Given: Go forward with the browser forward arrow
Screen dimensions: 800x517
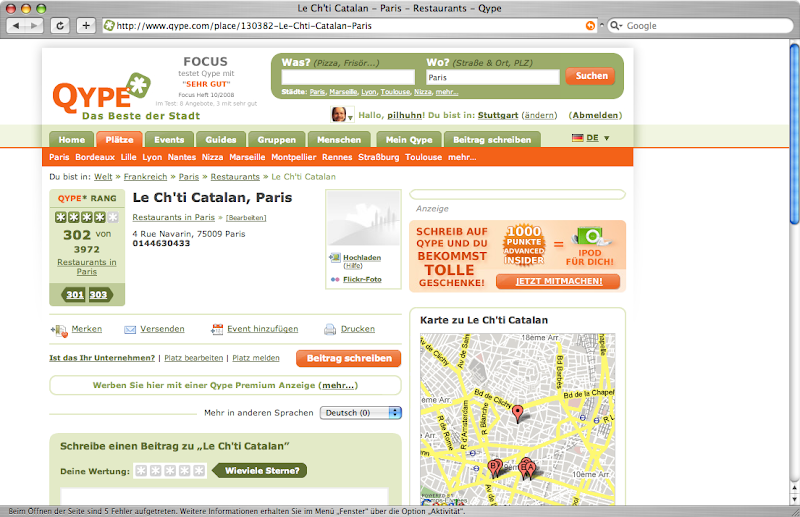Looking at the screenshot, I should [34, 26].
